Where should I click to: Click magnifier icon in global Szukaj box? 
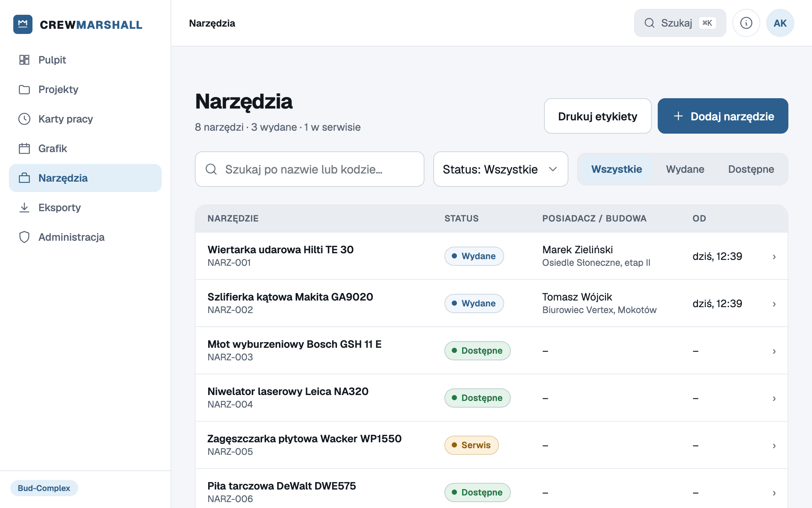point(650,23)
